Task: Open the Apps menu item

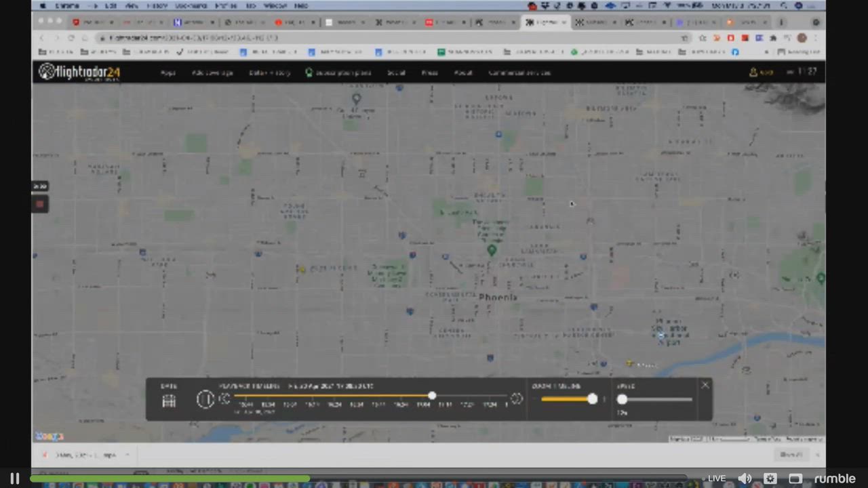Action: click(x=167, y=73)
